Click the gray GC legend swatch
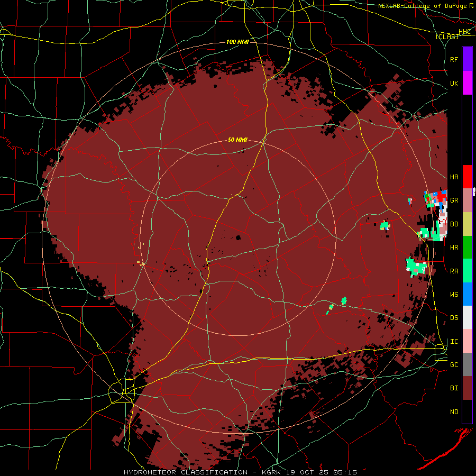 coord(467,364)
